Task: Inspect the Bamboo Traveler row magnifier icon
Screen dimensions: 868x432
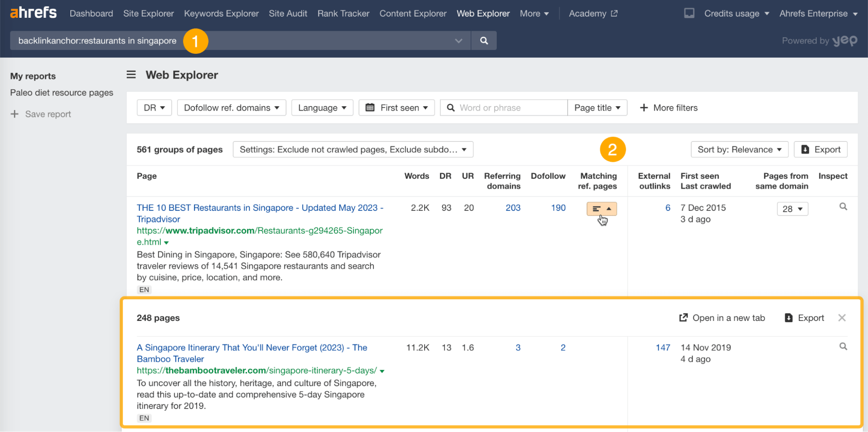Action: [x=843, y=346]
